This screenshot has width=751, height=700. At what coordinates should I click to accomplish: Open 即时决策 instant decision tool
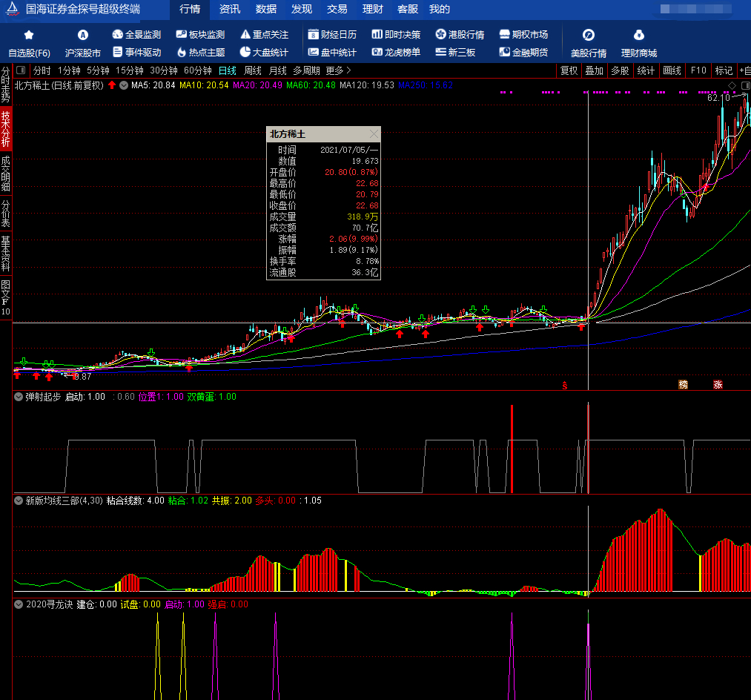(x=396, y=35)
